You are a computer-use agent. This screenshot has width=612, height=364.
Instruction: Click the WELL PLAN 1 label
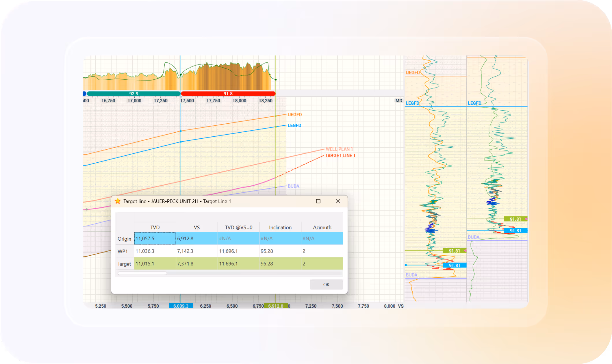point(339,149)
